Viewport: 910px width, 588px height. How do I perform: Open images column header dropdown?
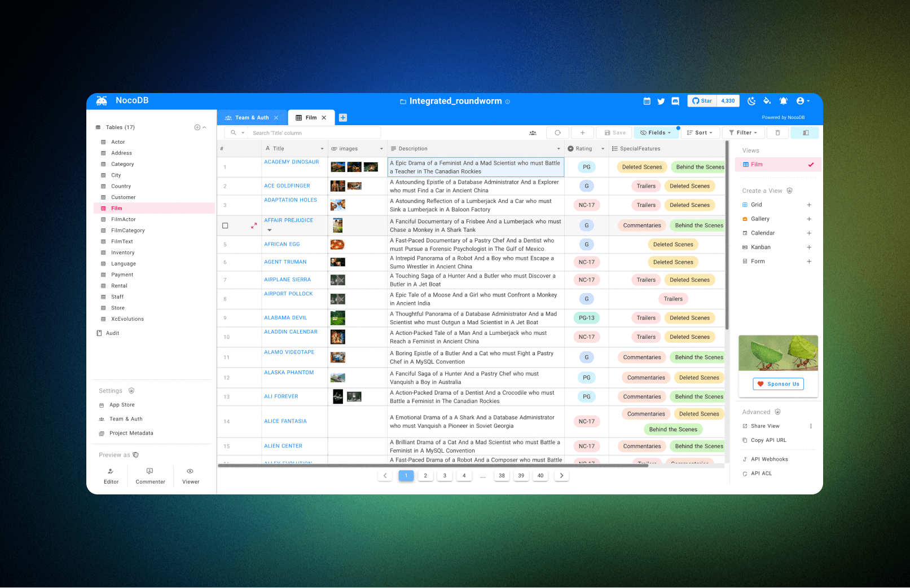381,149
